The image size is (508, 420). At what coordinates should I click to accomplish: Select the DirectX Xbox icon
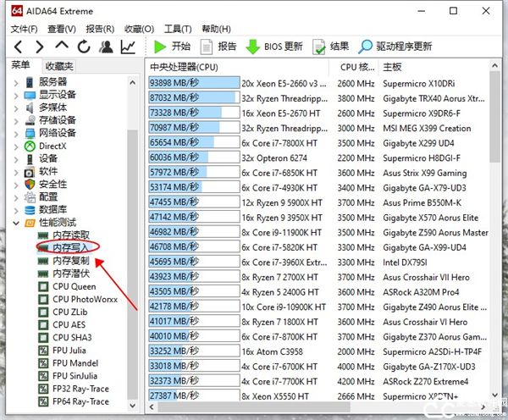[30, 146]
